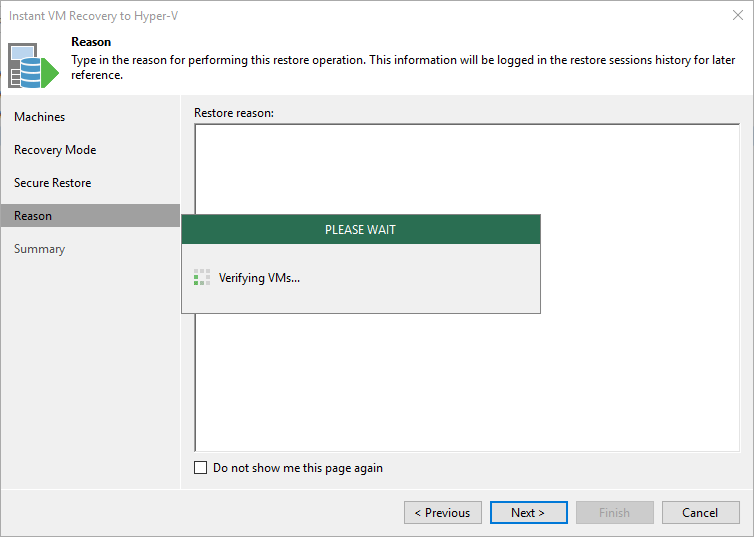Click the Verifying VMs... status text

pos(259,278)
